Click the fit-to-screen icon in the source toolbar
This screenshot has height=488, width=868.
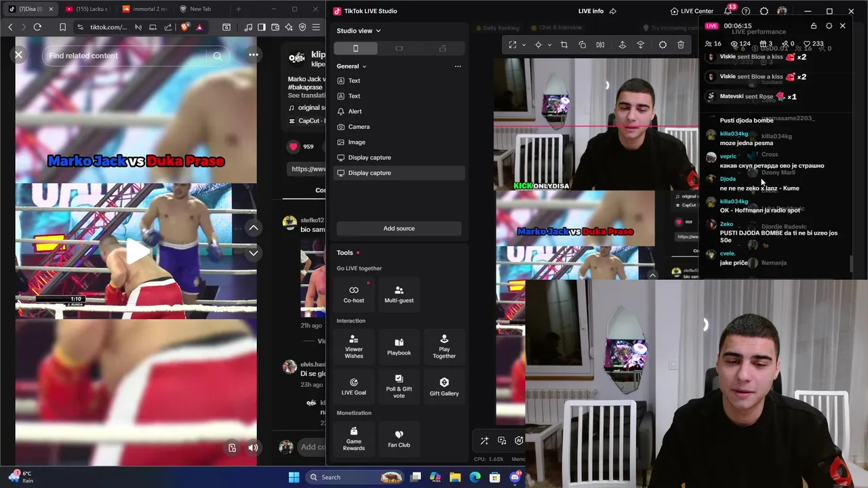(513, 45)
